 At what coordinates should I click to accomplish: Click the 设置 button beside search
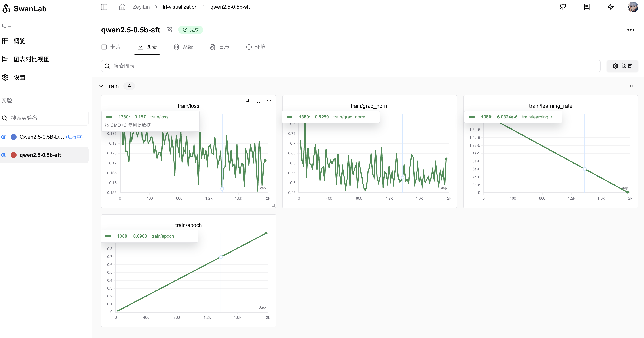(622, 66)
